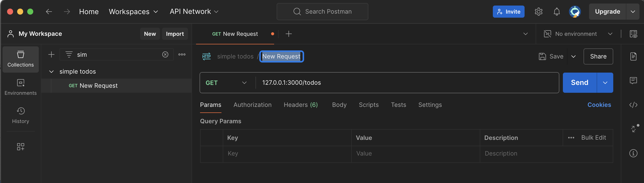Click the request URL field
The height and width of the screenshot is (183, 644).
[x=407, y=83]
